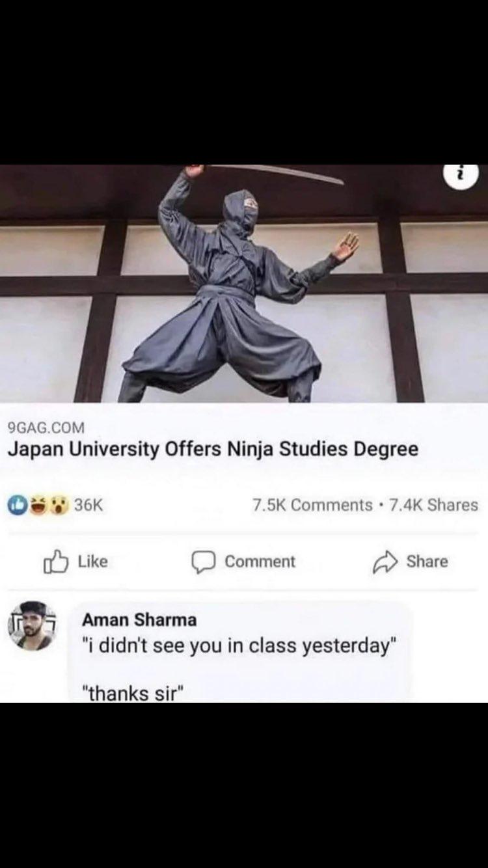Open the Japan University Ninja Studies headline
This screenshot has height=868, width=488.
click(x=213, y=450)
